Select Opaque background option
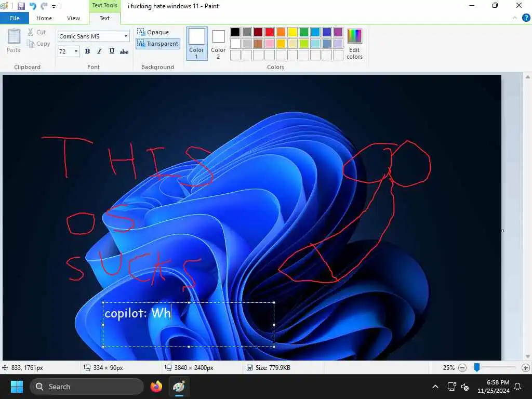Viewport: 532px width, 399px height. point(153,32)
